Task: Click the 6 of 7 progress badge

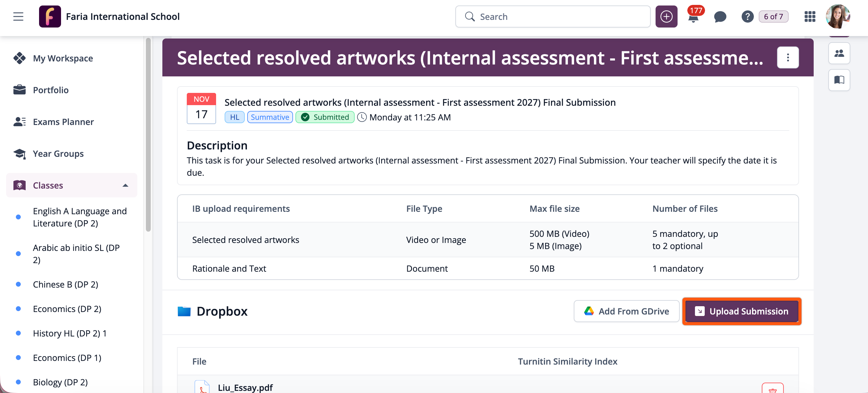Action: [x=773, y=17]
